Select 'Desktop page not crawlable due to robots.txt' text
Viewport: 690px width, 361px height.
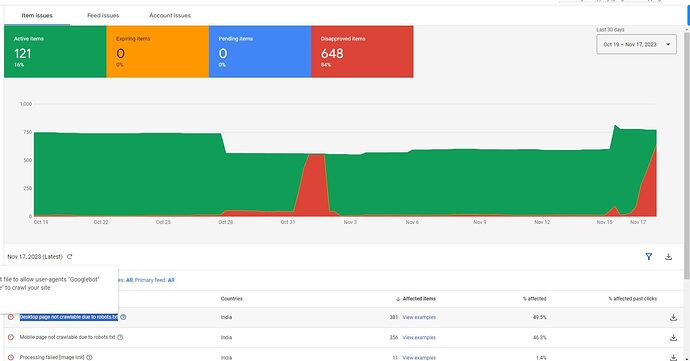pyautogui.click(x=69, y=317)
